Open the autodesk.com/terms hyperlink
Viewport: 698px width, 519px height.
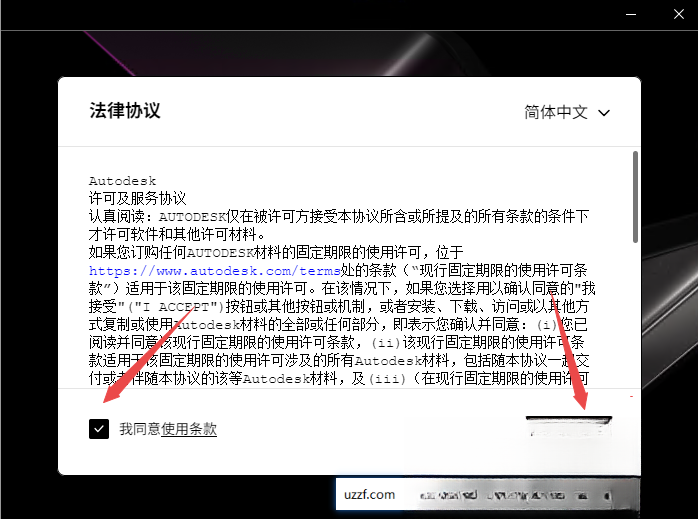tap(215, 271)
